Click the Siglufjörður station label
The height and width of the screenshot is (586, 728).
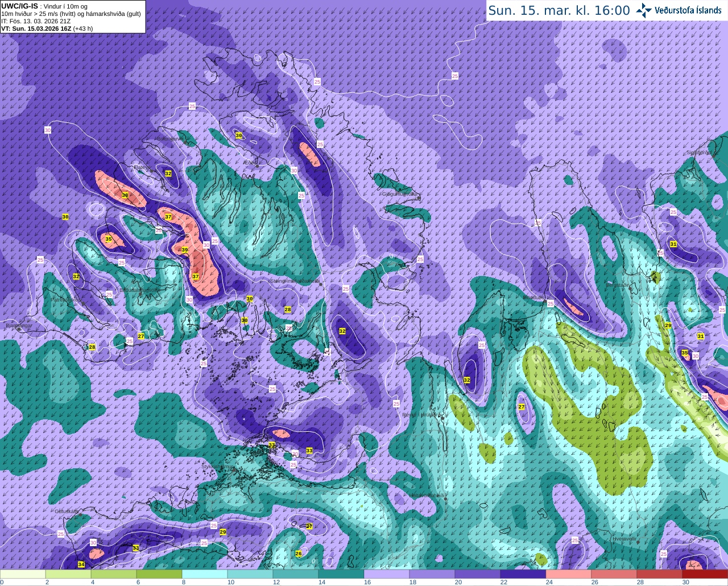pos(699,152)
